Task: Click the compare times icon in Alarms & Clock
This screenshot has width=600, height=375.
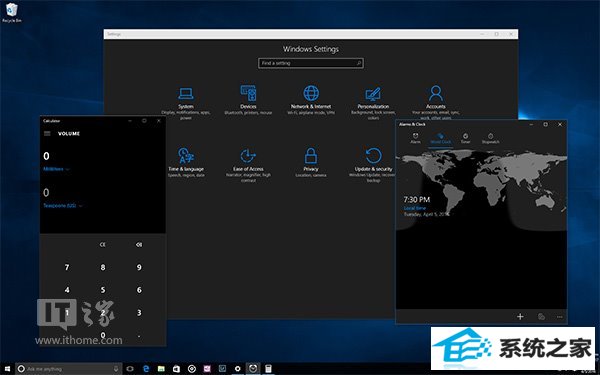Action: tap(541, 316)
